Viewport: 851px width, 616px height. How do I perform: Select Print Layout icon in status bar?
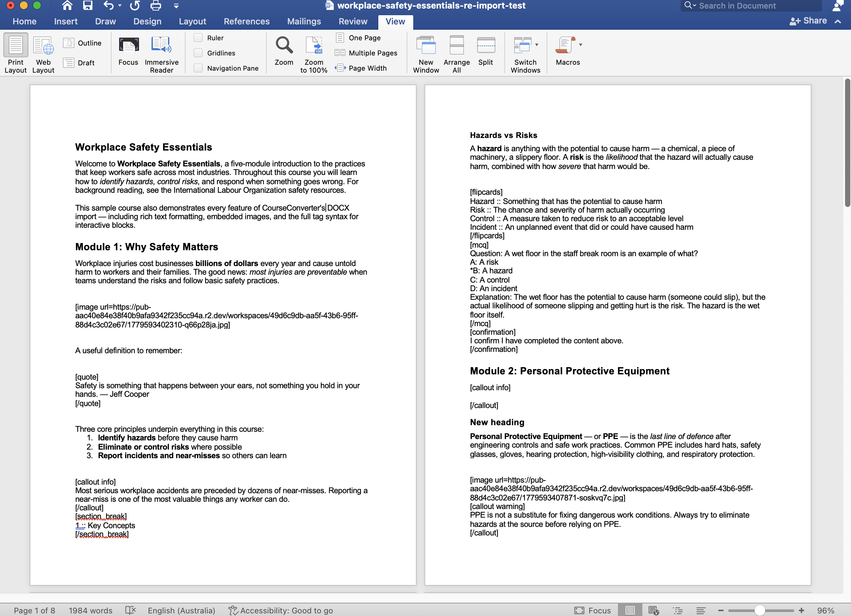click(630, 610)
